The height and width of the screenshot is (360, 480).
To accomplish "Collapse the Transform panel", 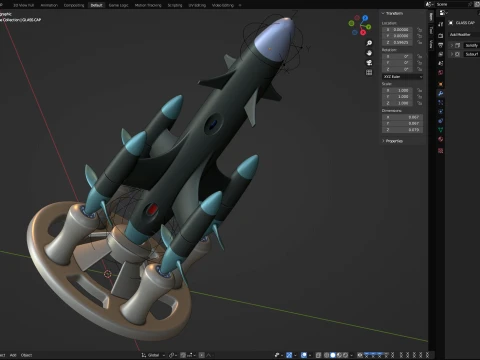I will [x=392, y=13].
